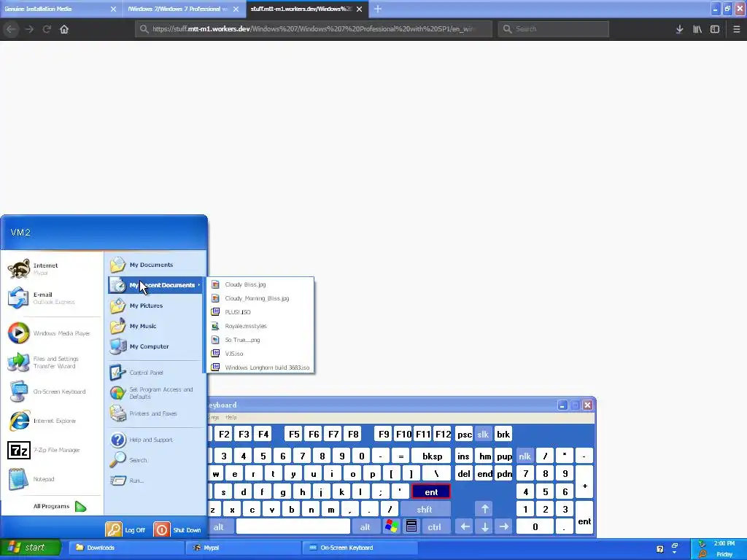Switch to Downloads taskbar button
Viewport: 747px width, 560px height.
(127, 548)
